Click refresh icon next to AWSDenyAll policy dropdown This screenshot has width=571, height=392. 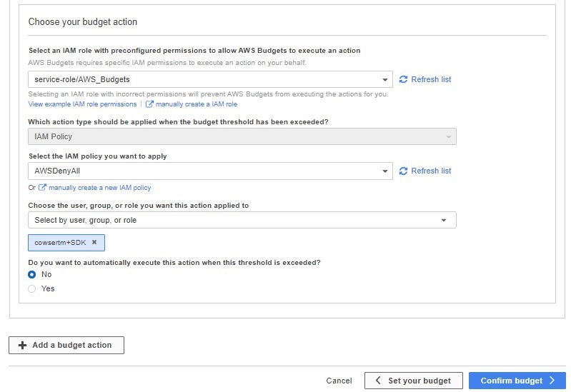click(403, 171)
